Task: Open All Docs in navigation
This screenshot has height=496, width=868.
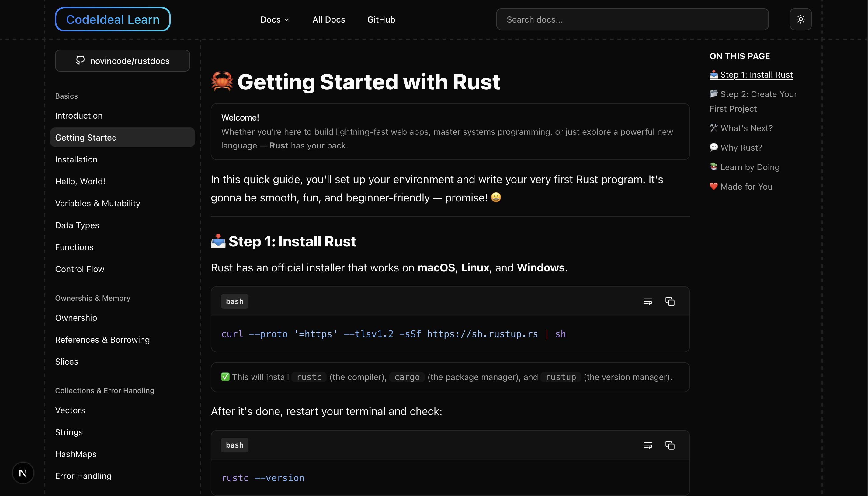Action: click(328, 19)
